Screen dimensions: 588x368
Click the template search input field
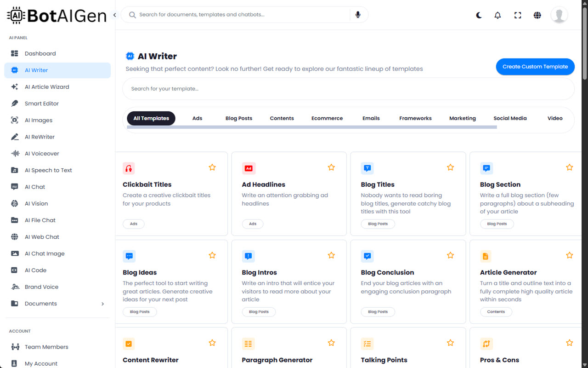[x=348, y=89]
